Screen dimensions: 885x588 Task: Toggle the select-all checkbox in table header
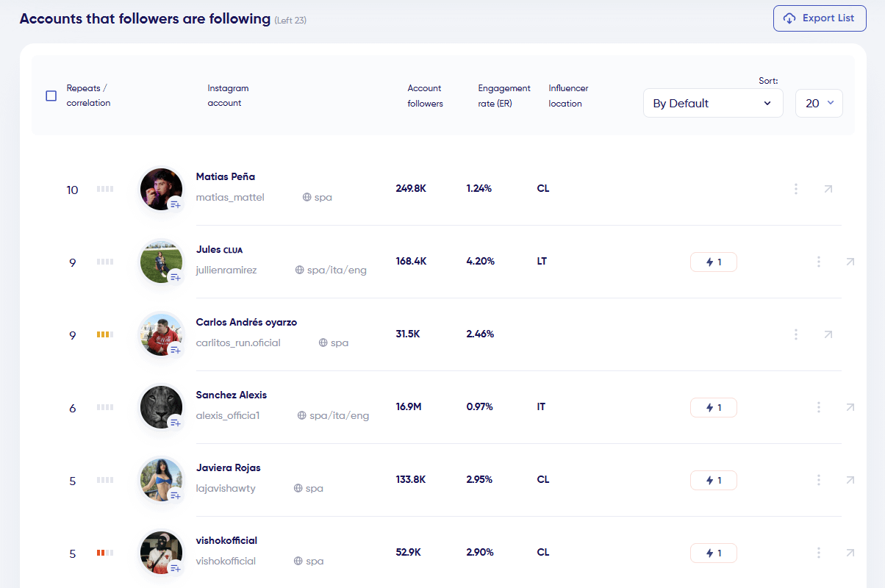[x=51, y=96]
